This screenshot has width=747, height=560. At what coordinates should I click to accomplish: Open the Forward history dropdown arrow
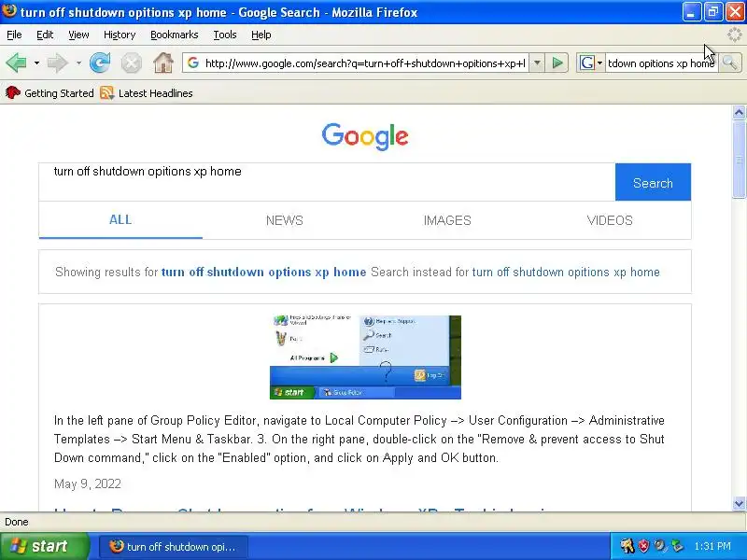78,63
